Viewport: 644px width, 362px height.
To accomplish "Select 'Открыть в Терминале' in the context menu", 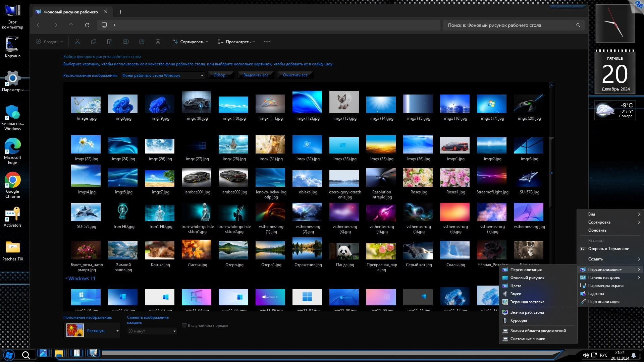I will 608,249.
